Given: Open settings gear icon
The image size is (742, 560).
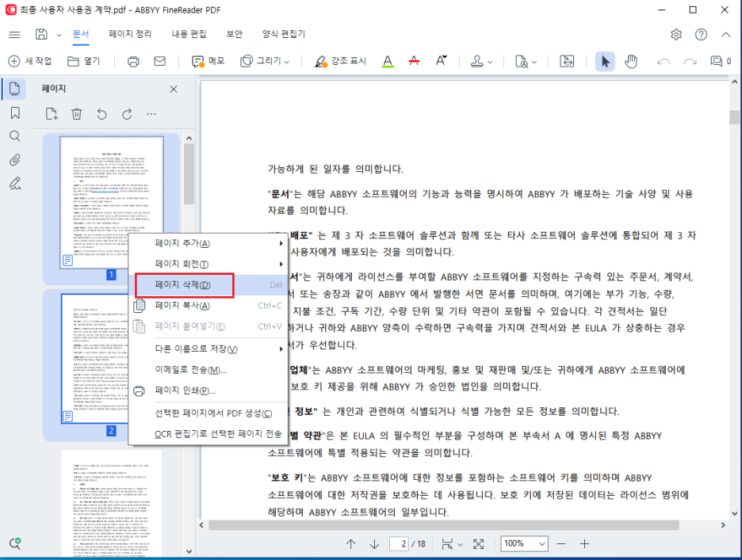Looking at the screenshot, I should click(676, 35).
